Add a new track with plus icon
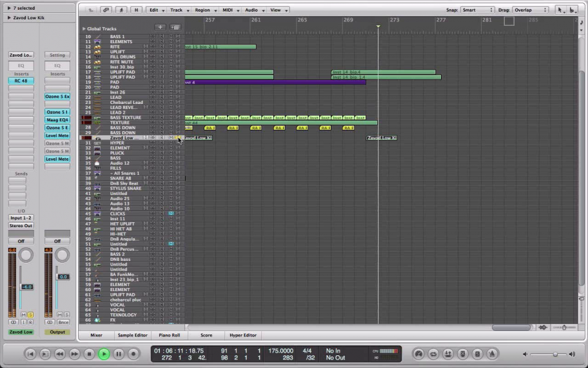The height and width of the screenshot is (368, 588). (160, 27)
